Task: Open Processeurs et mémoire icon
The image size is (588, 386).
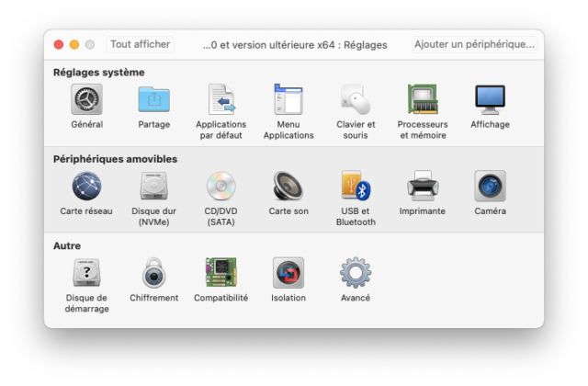Action: click(x=423, y=99)
